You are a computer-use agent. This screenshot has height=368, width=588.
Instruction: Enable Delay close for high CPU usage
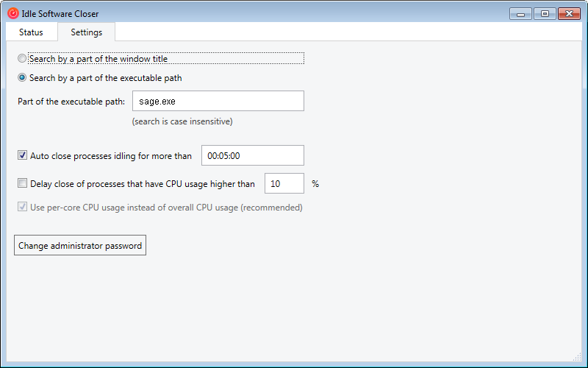pyautogui.click(x=23, y=183)
